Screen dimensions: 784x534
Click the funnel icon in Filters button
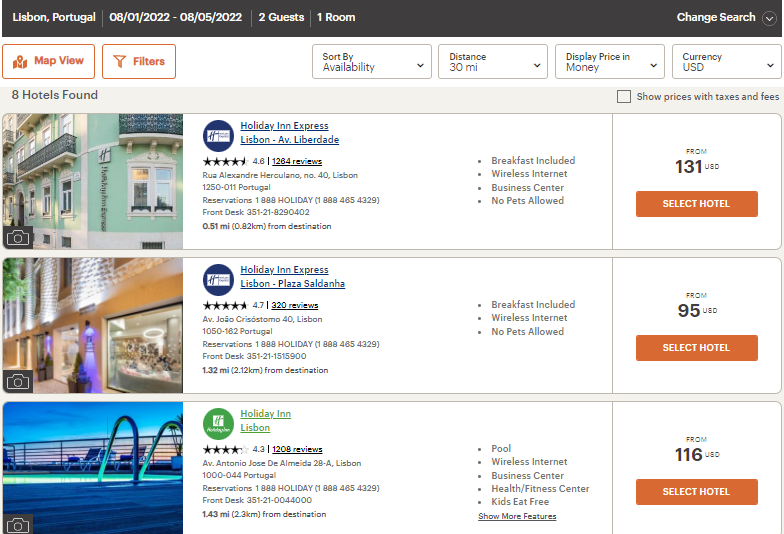click(x=120, y=61)
